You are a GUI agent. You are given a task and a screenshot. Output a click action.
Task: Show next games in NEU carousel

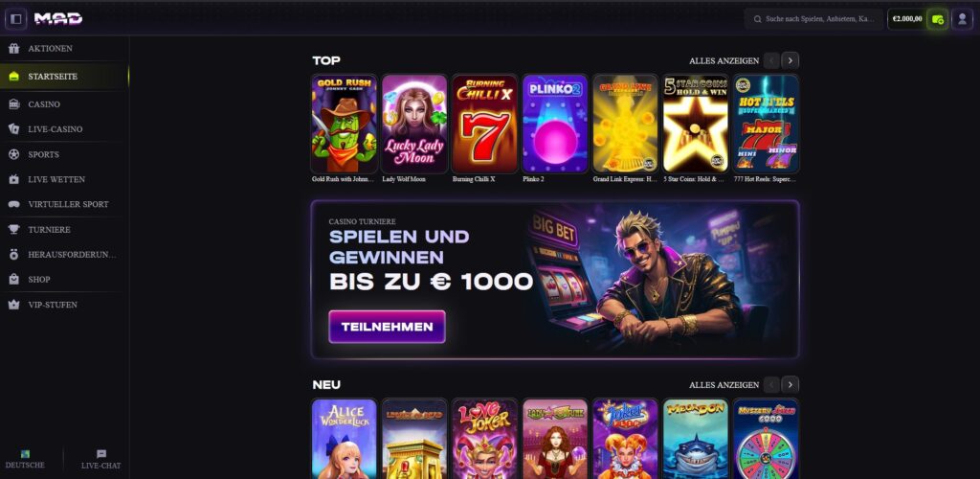790,384
